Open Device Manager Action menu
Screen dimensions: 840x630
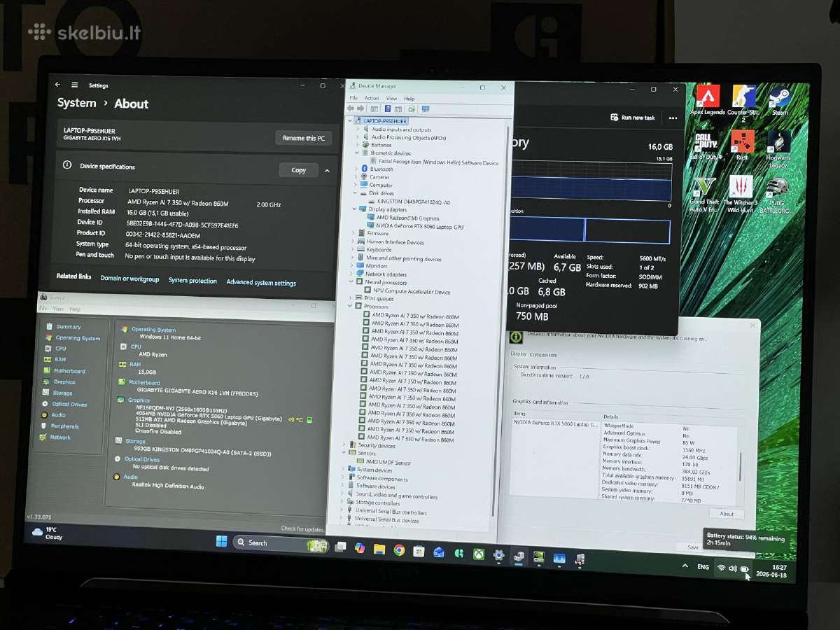[x=372, y=98]
